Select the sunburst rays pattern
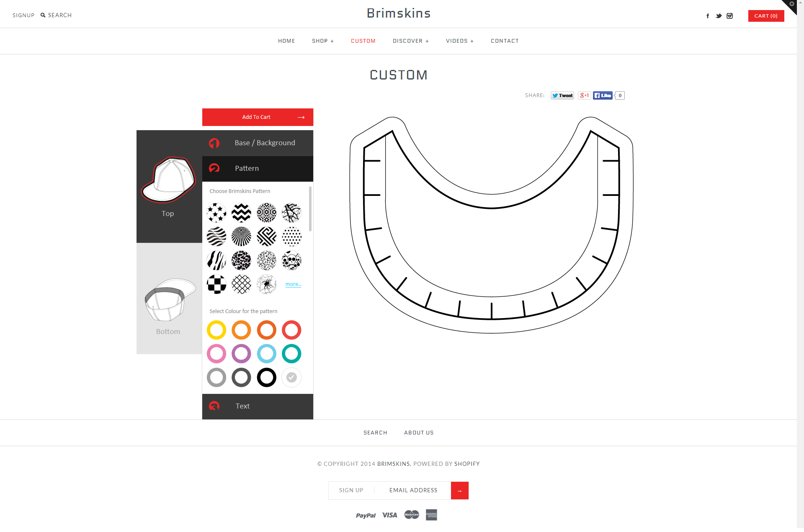This screenshot has height=532, width=804. click(x=242, y=236)
